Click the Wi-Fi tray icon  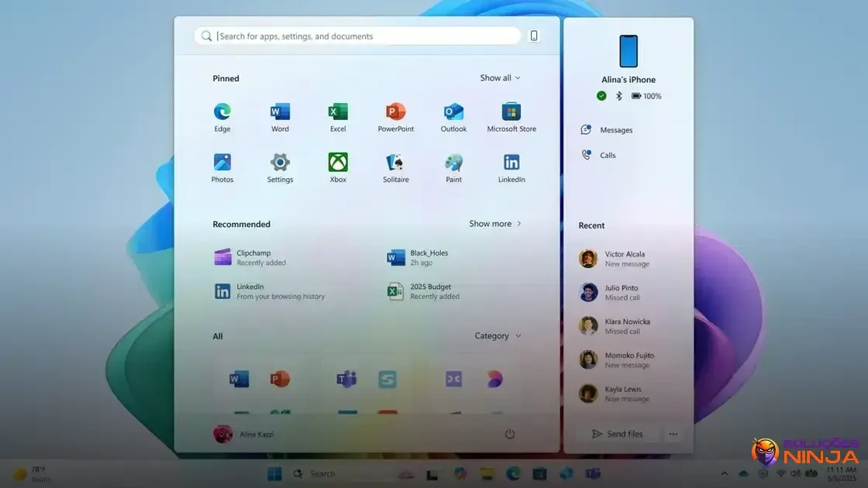[781, 473]
